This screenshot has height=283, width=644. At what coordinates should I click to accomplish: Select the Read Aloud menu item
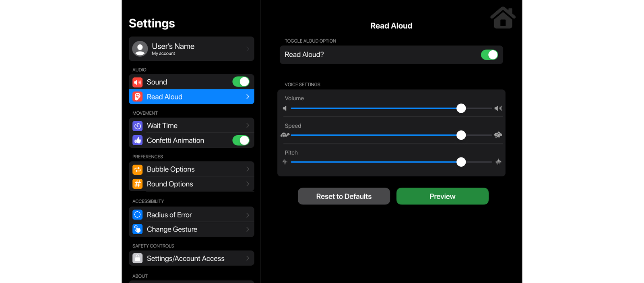tap(191, 97)
